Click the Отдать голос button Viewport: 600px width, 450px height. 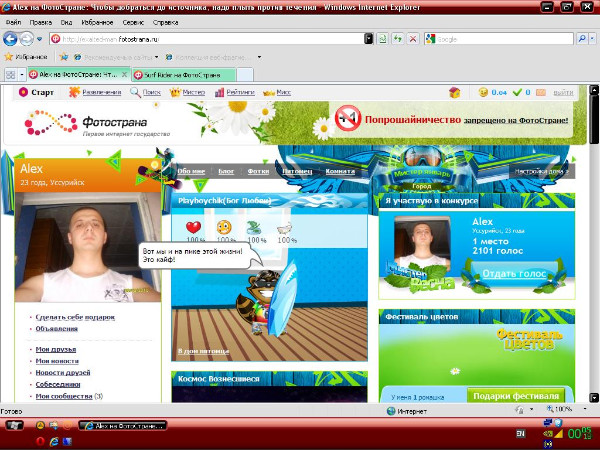[514, 273]
